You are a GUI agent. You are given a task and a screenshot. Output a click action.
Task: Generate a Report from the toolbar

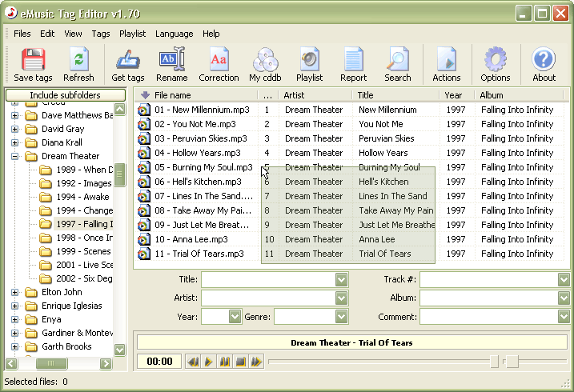coord(353,64)
